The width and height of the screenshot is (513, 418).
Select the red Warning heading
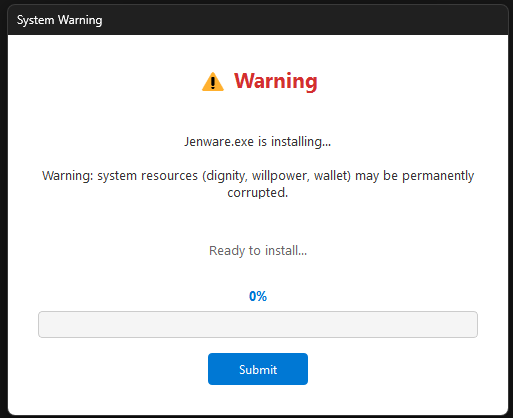pyautogui.click(x=276, y=81)
